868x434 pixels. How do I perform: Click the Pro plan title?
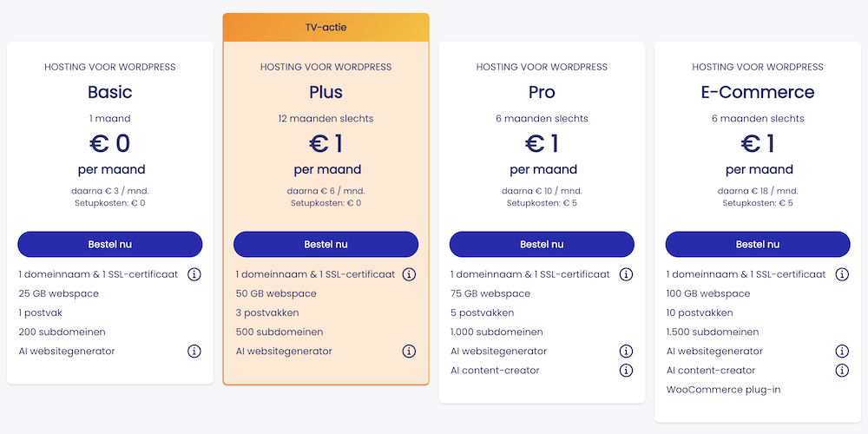pos(542,92)
